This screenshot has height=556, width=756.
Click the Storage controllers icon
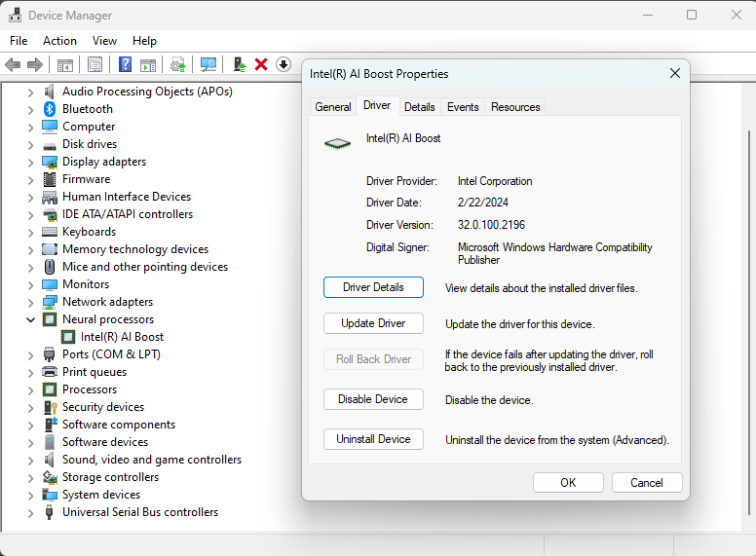click(x=50, y=477)
